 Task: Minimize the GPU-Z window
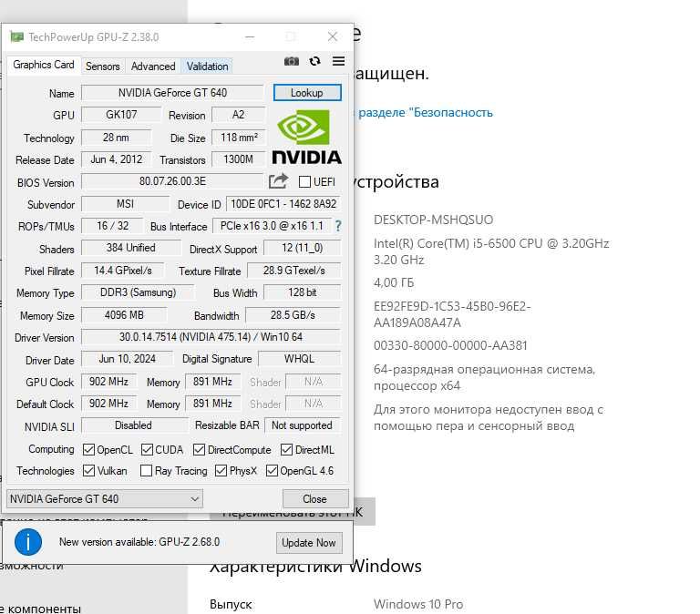tap(250, 36)
